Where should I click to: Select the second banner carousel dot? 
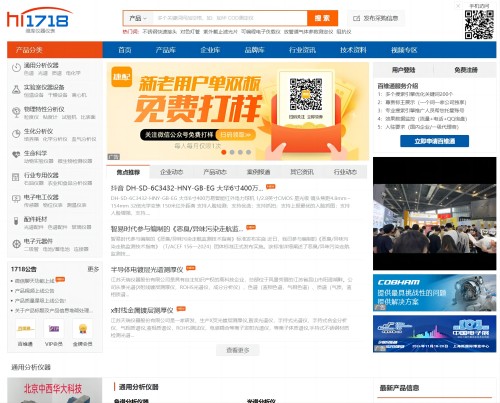(x=232, y=152)
